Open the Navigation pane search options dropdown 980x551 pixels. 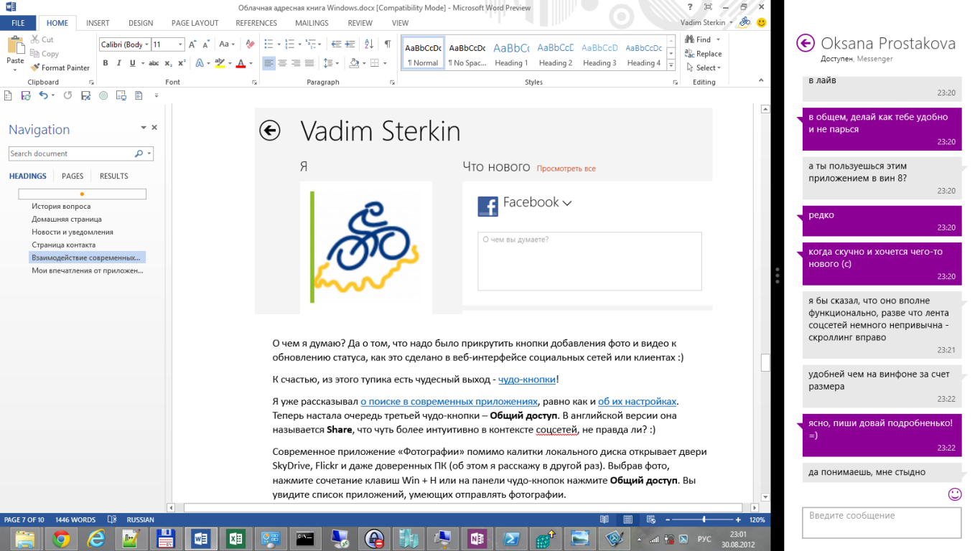coord(149,154)
